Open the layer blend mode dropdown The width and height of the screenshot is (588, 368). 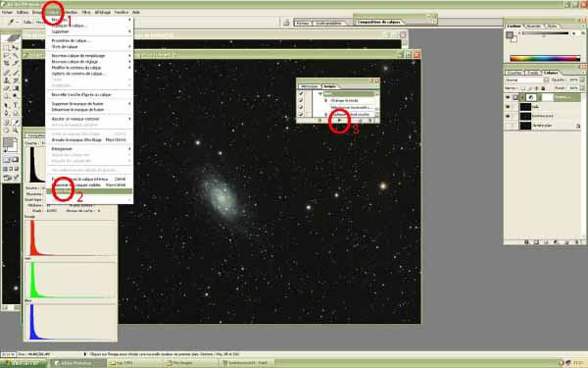point(526,80)
